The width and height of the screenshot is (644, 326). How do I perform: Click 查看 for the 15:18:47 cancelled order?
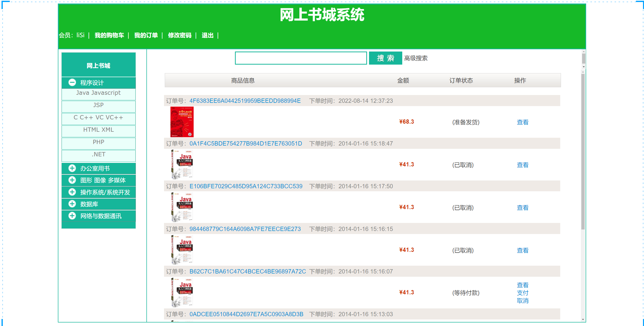coord(522,165)
